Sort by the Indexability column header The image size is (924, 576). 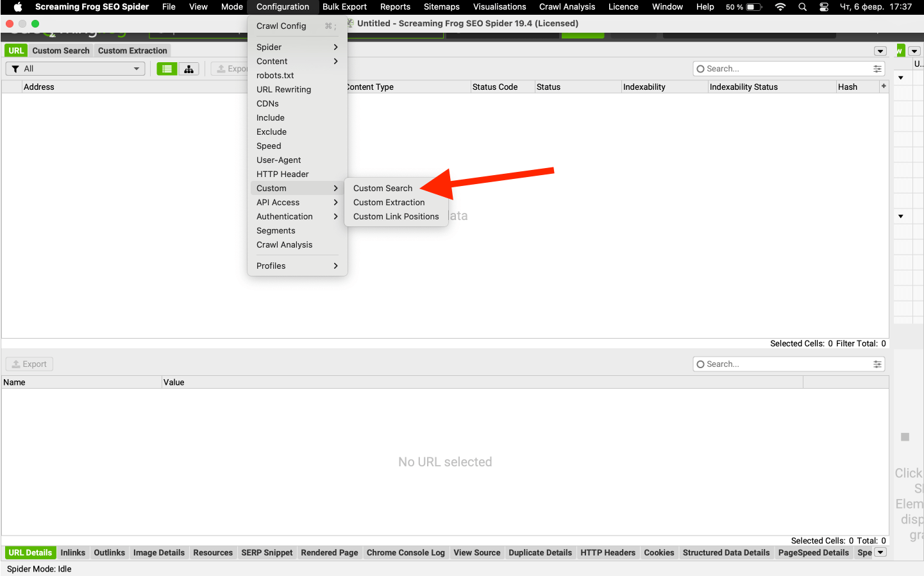click(x=664, y=87)
